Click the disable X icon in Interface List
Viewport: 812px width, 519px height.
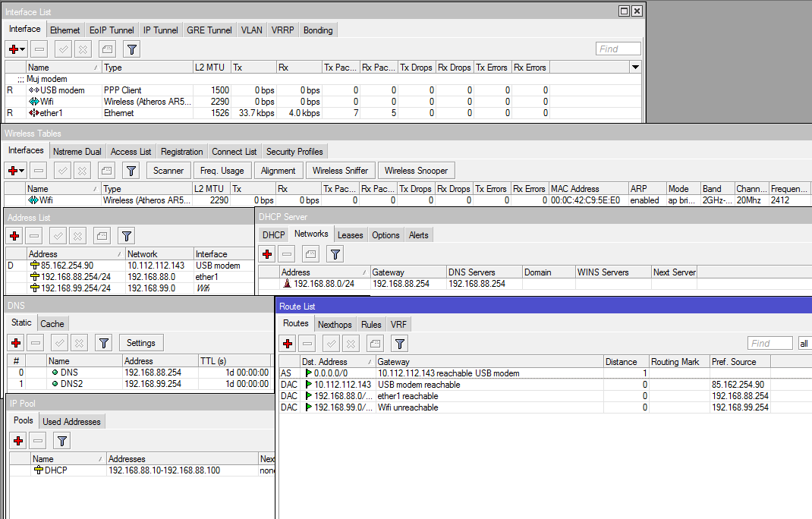[83, 49]
